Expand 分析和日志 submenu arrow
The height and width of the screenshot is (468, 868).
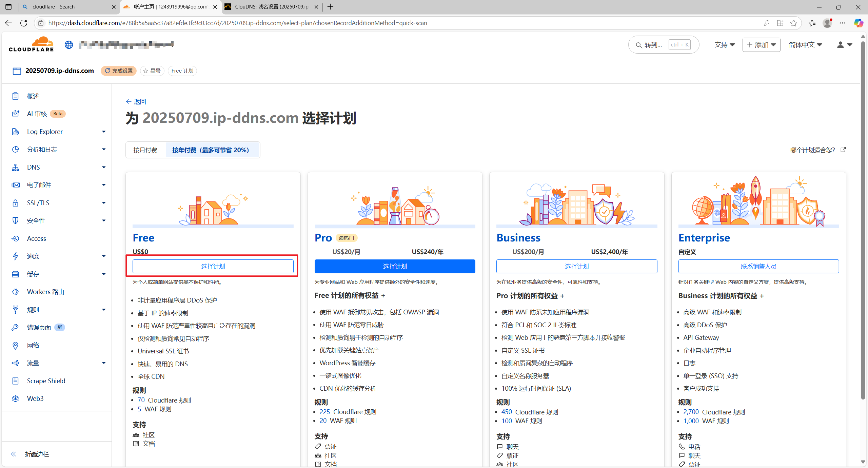(x=104, y=149)
